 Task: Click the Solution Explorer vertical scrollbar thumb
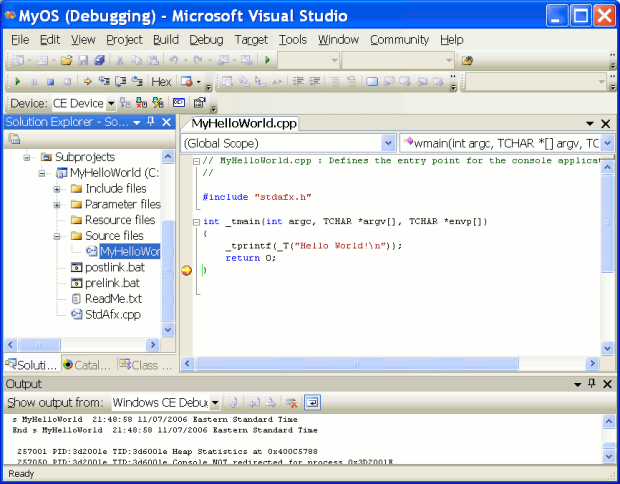click(168, 271)
